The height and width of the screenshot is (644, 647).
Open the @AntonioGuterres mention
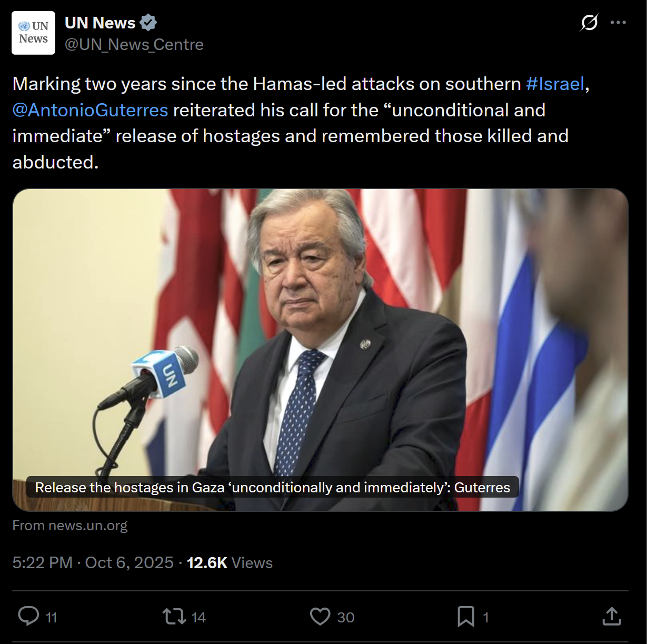pyautogui.click(x=90, y=110)
